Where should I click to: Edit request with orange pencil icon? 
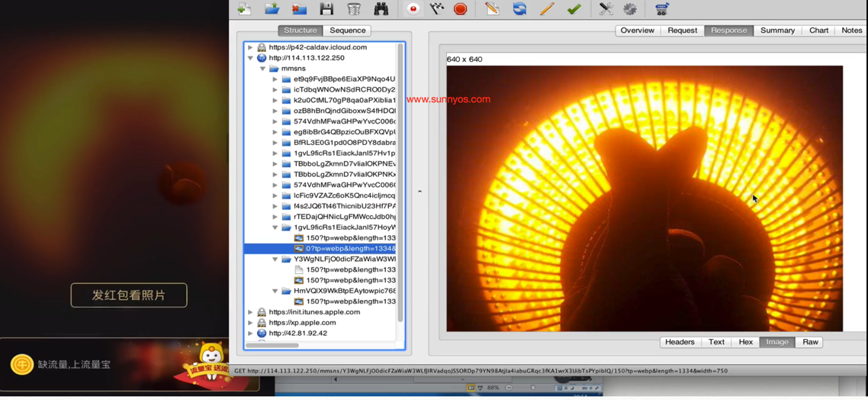[547, 9]
